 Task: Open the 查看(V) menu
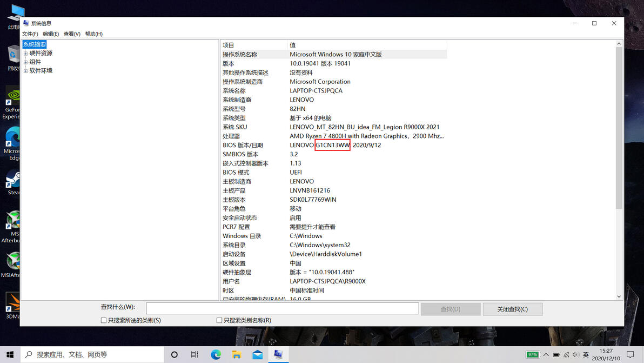point(72,34)
